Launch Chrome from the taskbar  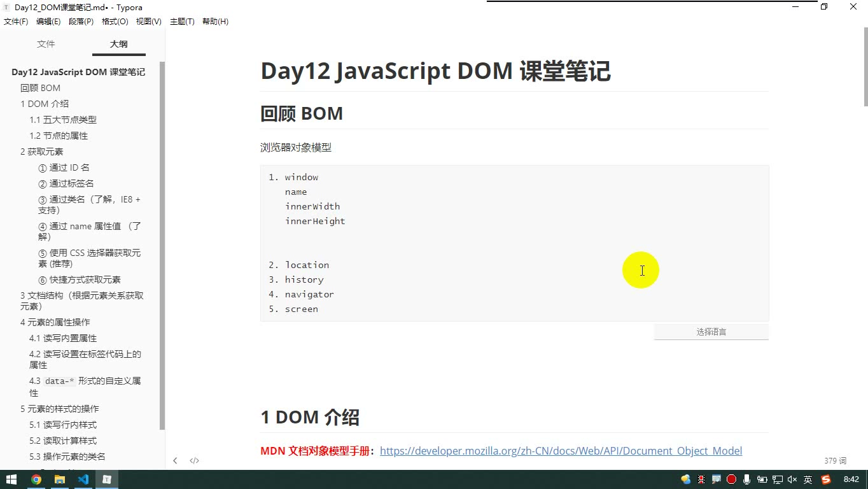coord(36,479)
